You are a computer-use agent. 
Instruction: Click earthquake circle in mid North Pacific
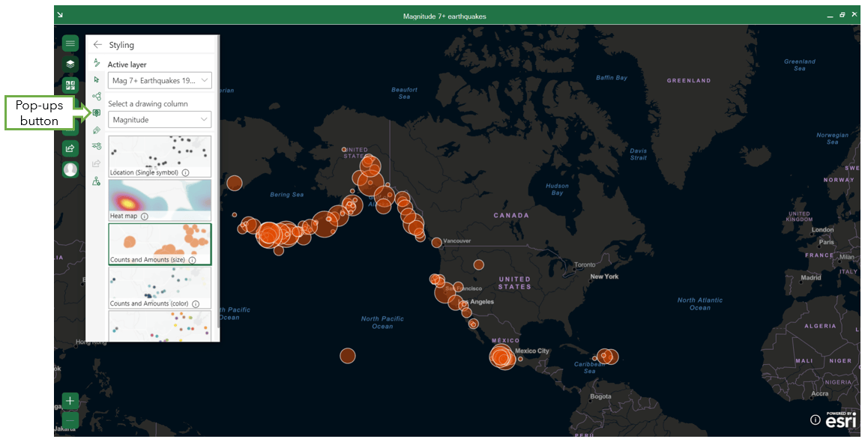pos(347,356)
